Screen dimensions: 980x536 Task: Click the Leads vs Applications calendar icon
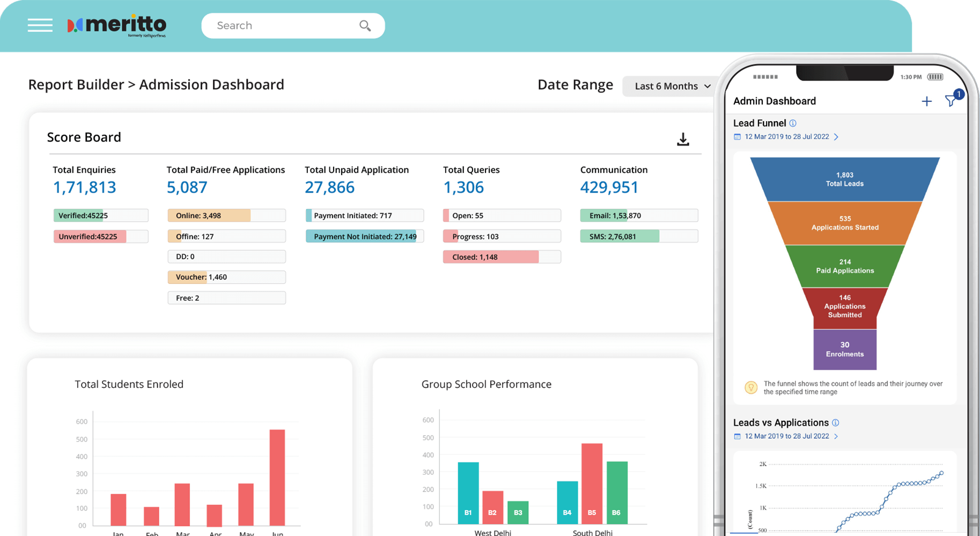(x=737, y=436)
